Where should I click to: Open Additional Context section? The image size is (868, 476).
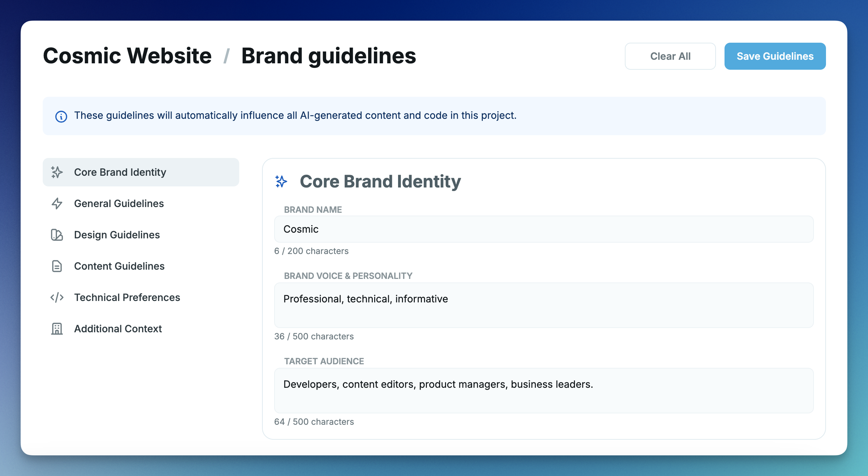118,329
